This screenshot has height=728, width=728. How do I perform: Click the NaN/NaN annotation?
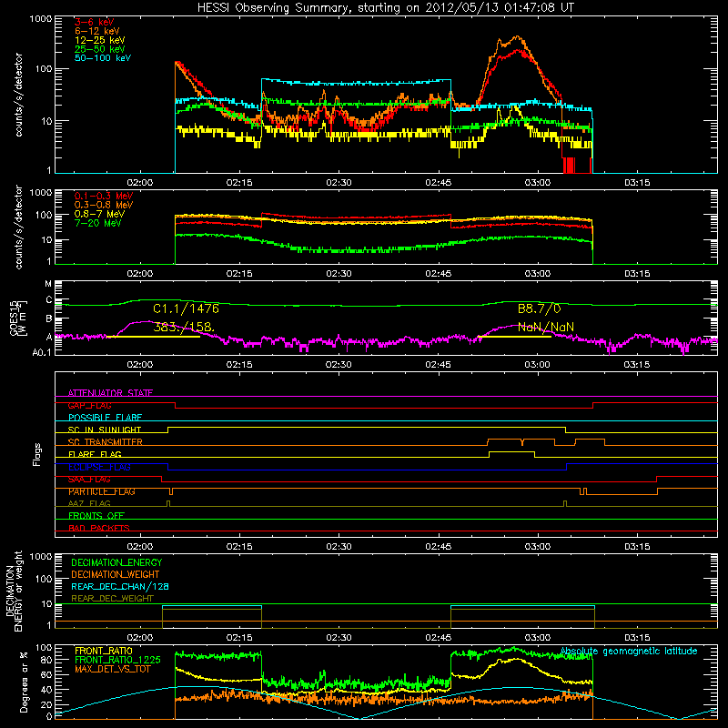(x=545, y=327)
